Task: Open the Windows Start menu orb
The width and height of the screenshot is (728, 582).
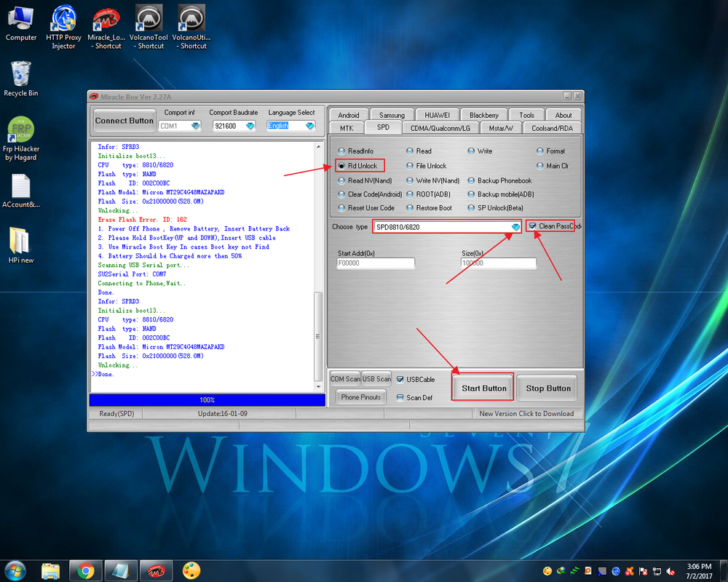Action: click(15, 570)
